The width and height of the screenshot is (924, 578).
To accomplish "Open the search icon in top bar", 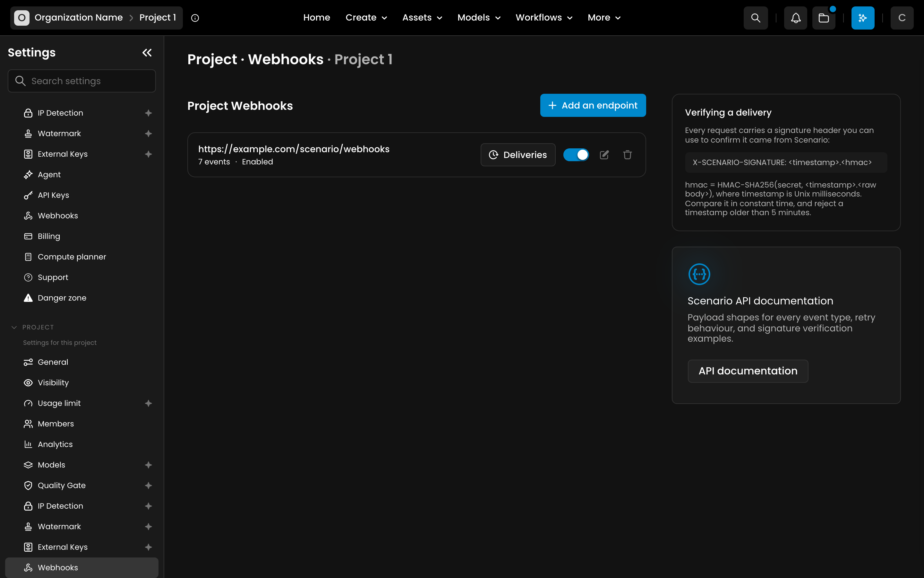I will coord(755,18).
